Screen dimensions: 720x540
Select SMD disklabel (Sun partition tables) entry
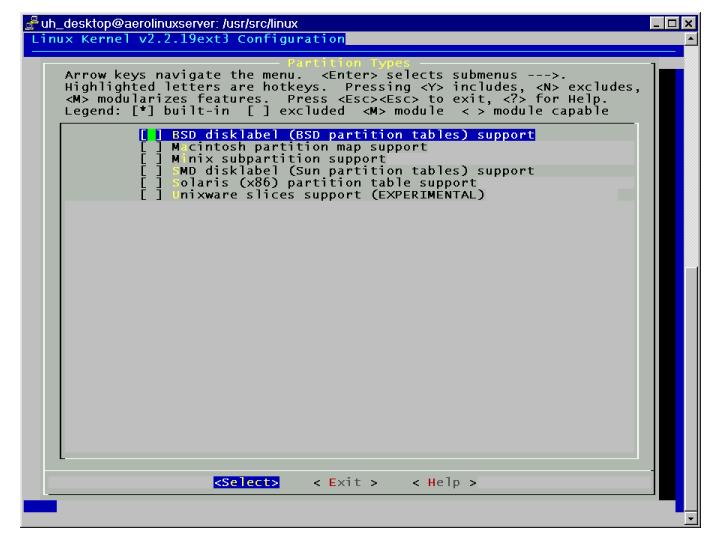pyautogui.click(x=353, y=171)
